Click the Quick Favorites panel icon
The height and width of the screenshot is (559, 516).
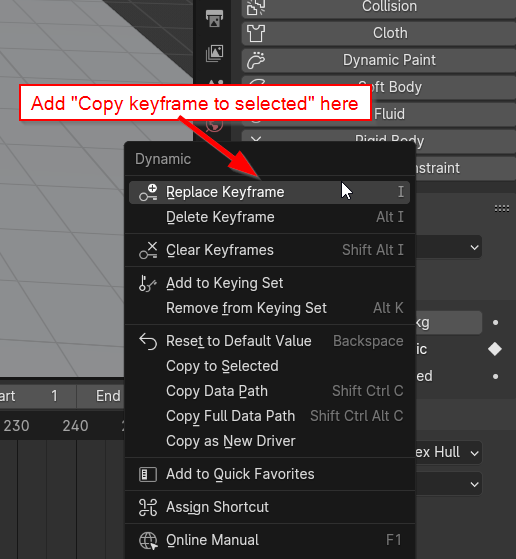pyautogui.click(x=148, y=475)
